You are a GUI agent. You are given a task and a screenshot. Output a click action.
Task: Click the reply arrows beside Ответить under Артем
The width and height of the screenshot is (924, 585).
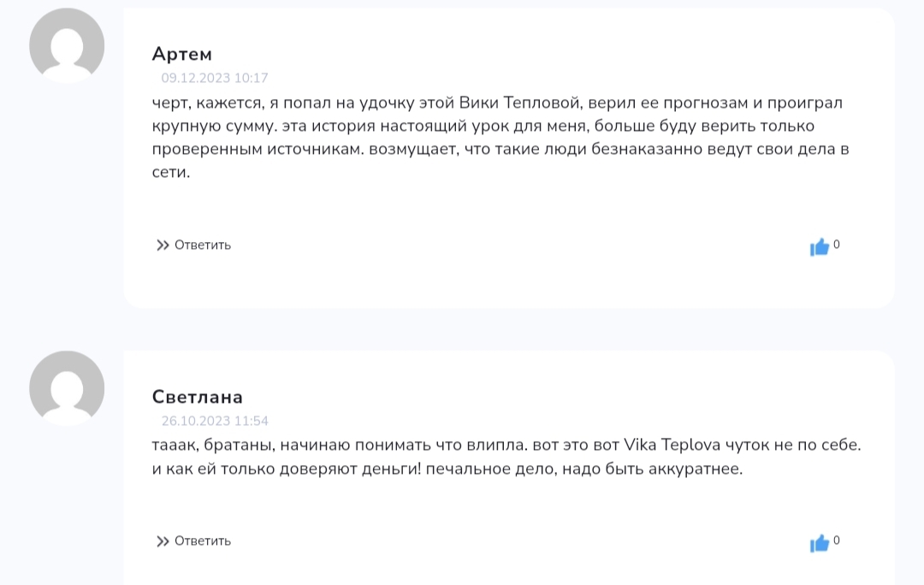point(162,245)
